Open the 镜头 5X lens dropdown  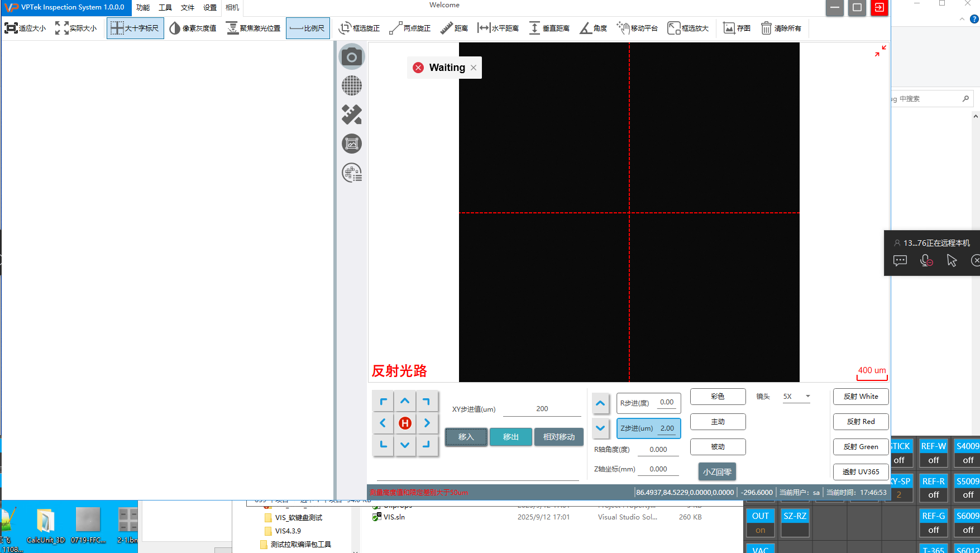tap(796, 397)
